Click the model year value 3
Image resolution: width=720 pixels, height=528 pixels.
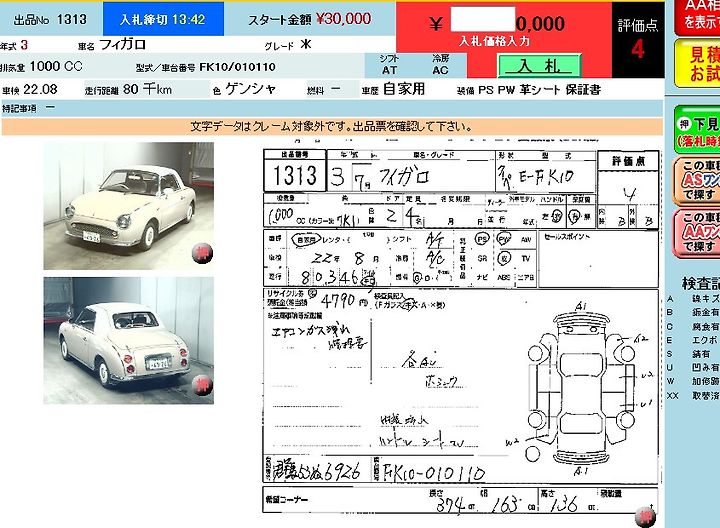(24, 45)
